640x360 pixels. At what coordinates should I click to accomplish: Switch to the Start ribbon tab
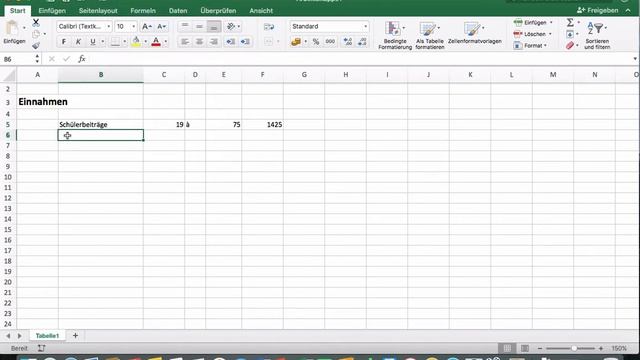[x=18, y=11]
